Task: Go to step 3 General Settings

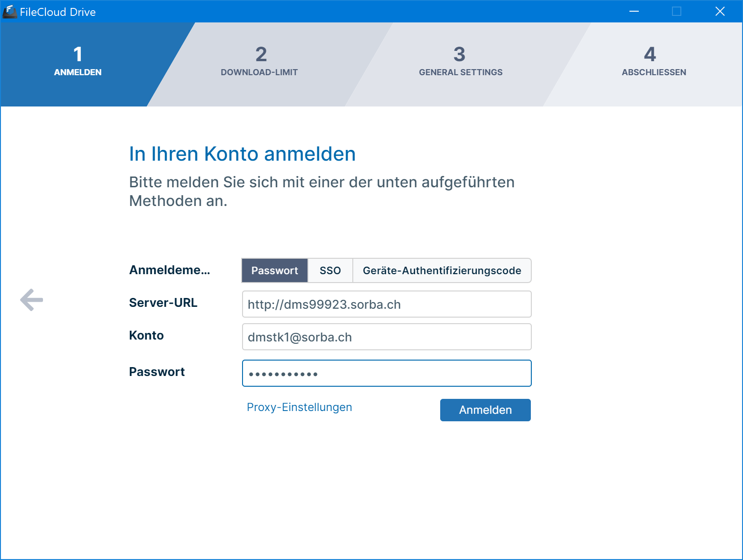Action: point(460,61)
